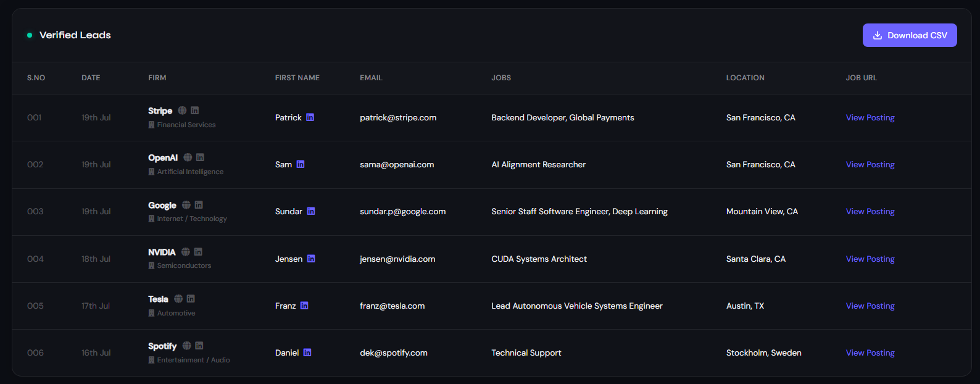The height and width of the screenshot is (384, 980).
Task: Open Jensen's LinkedIn profile icon
Action: point(311,259)
